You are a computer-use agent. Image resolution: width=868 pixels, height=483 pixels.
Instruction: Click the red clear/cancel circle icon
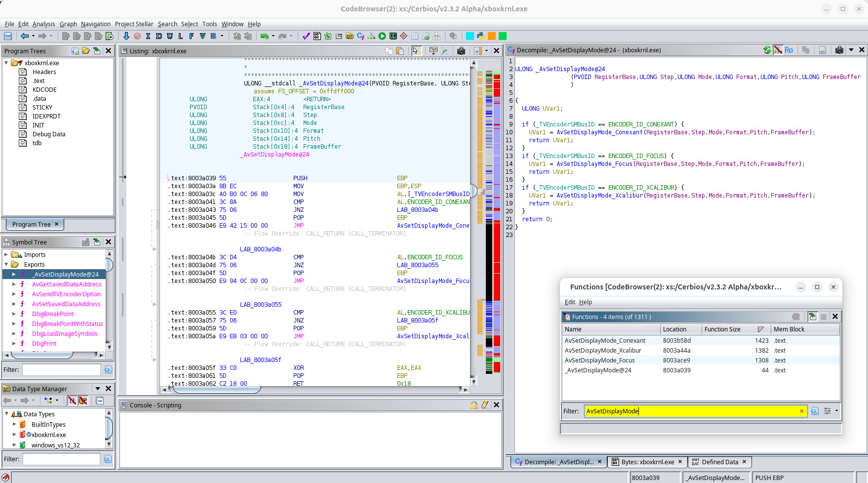tap(137, 36)
